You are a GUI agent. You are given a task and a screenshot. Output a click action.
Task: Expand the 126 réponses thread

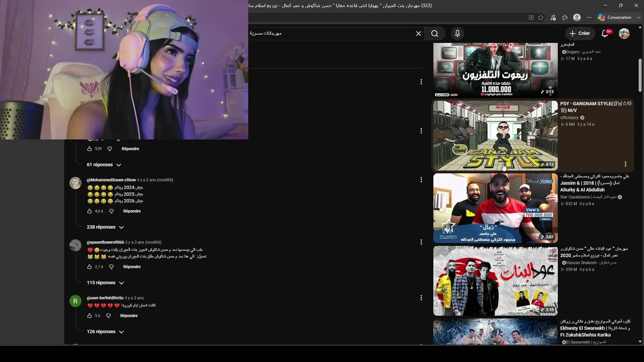click(x=105, y=332)
